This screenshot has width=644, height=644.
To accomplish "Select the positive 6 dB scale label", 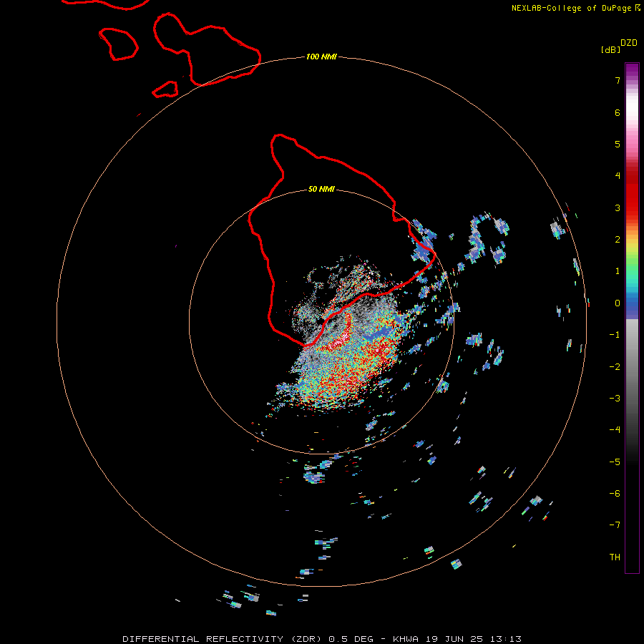I will pyautogui.click(x=618, y=112).
